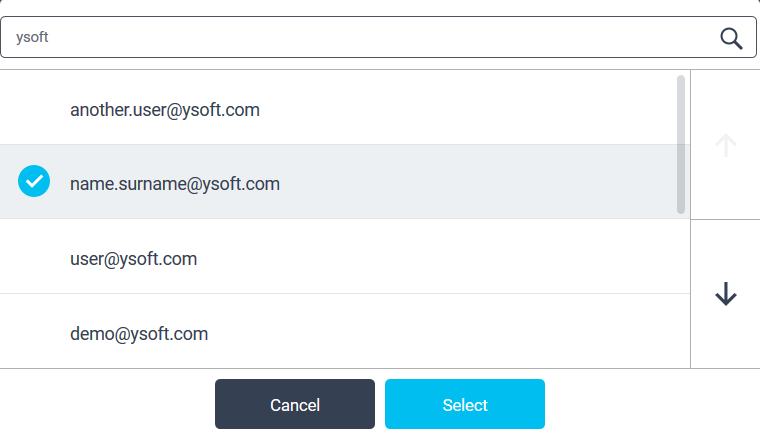Click the 'ysoft' text in search box
Viewport: 760px width, 439px height.
(32, 37)
